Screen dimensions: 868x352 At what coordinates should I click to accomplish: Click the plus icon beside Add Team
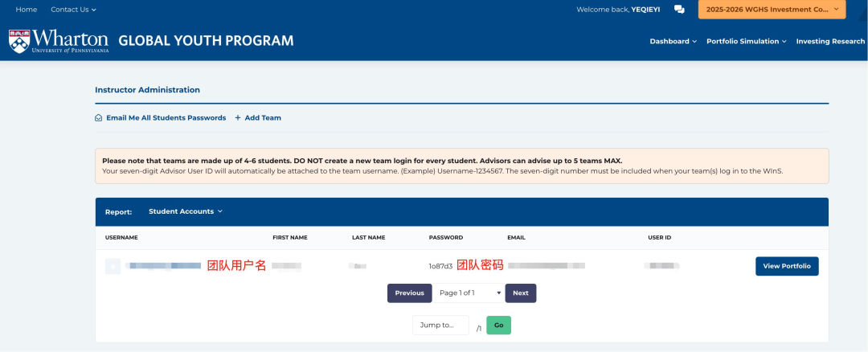coord(237,118)
